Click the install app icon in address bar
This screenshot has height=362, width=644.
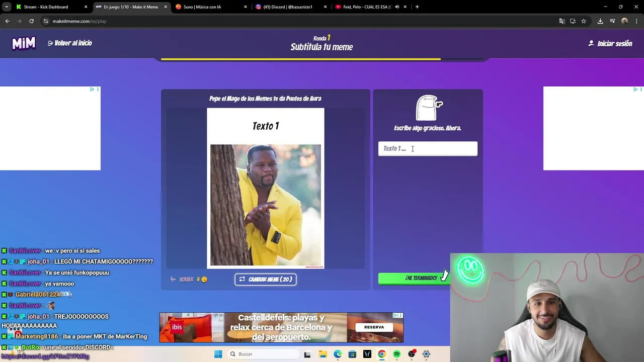point(573,21)
